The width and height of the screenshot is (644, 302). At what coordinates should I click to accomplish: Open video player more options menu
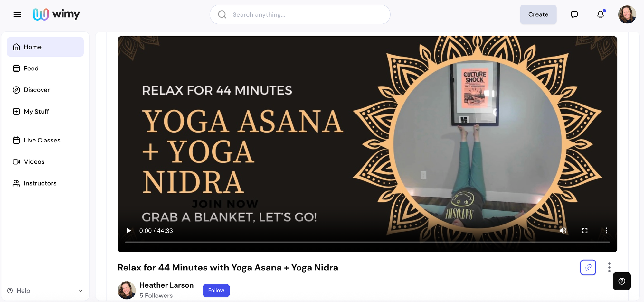tap(606, 231)
